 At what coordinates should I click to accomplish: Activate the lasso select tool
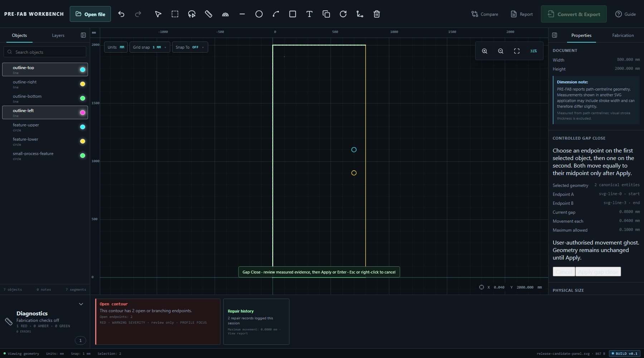click(192, 14)
